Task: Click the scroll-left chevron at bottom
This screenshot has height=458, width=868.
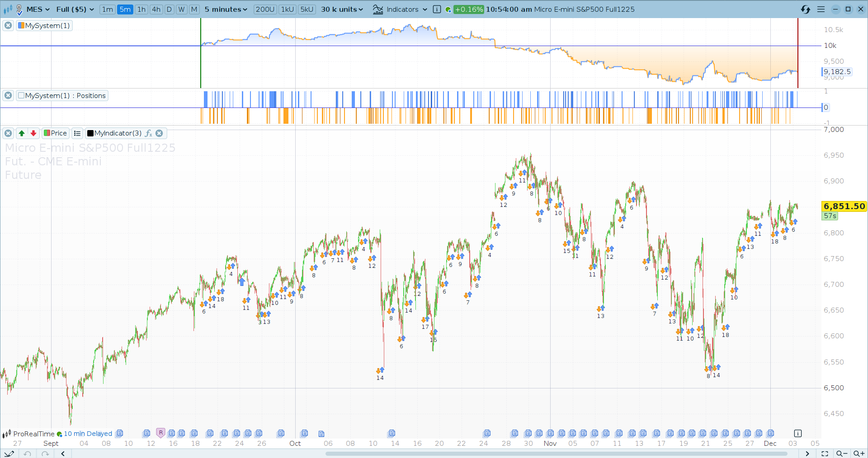Action: pos(63,453)
